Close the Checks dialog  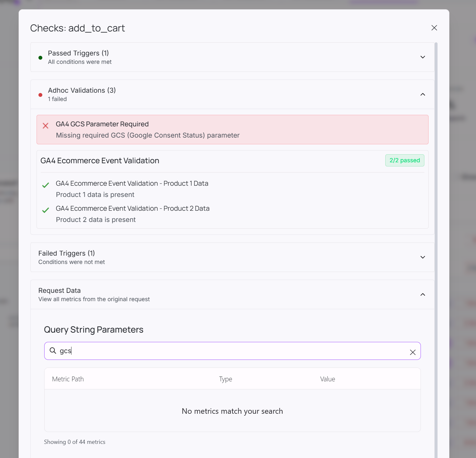point(434,28)
